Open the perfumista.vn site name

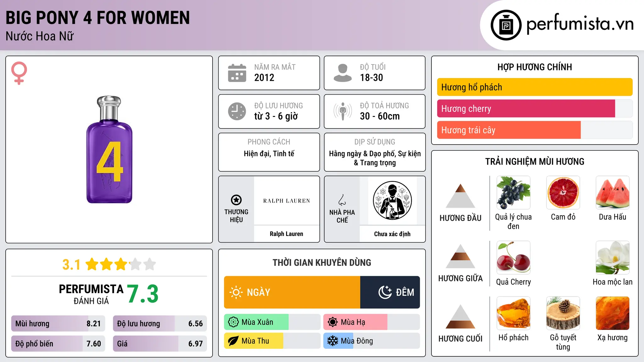[x=580, y=24]
